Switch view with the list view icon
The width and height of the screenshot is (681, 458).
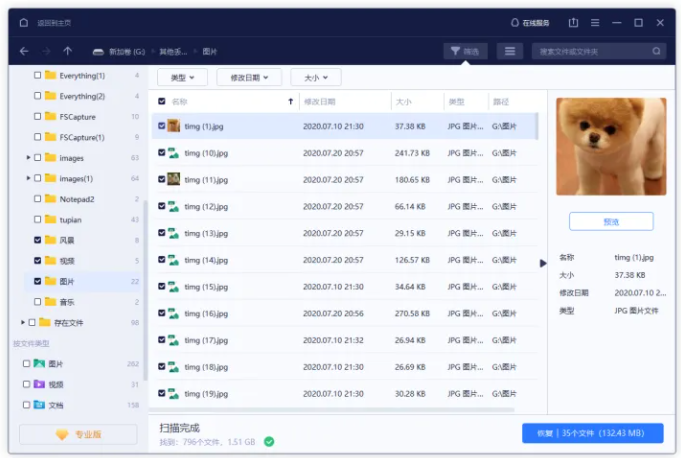[510, 51]
